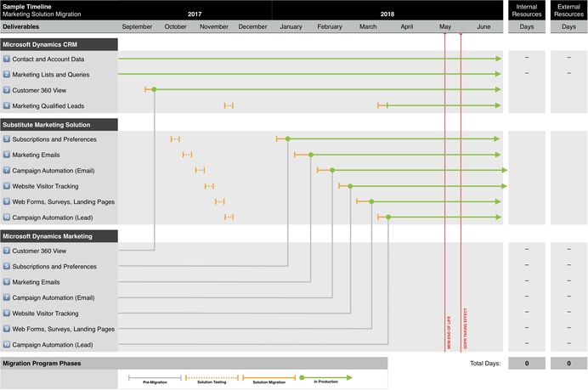588x390 pixels.
Task: Click the Customer 360 View icon under Microsoft Dynamics Marketing
Action: (x=7, y=251)
